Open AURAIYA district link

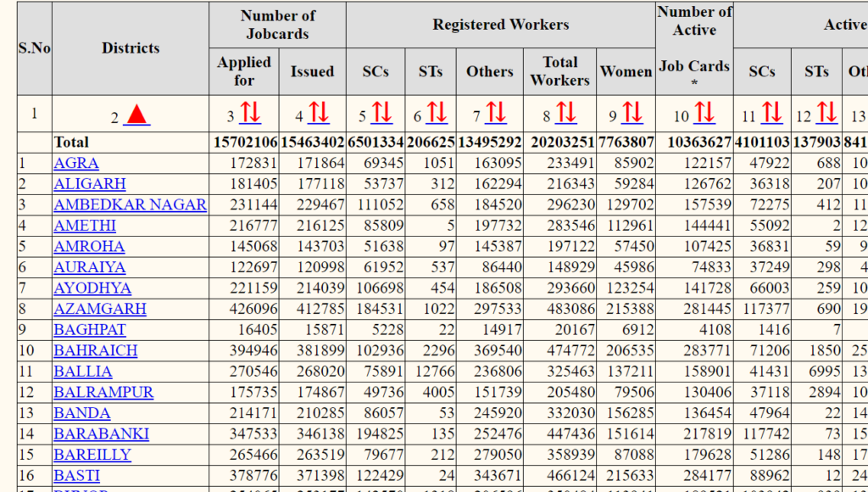point(90,267)
